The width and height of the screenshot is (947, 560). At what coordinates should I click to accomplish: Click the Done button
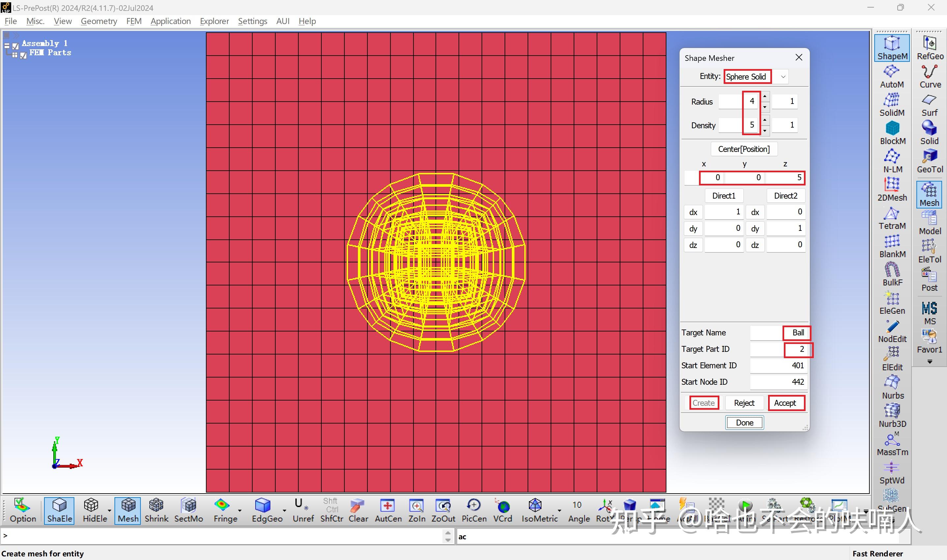744,423
